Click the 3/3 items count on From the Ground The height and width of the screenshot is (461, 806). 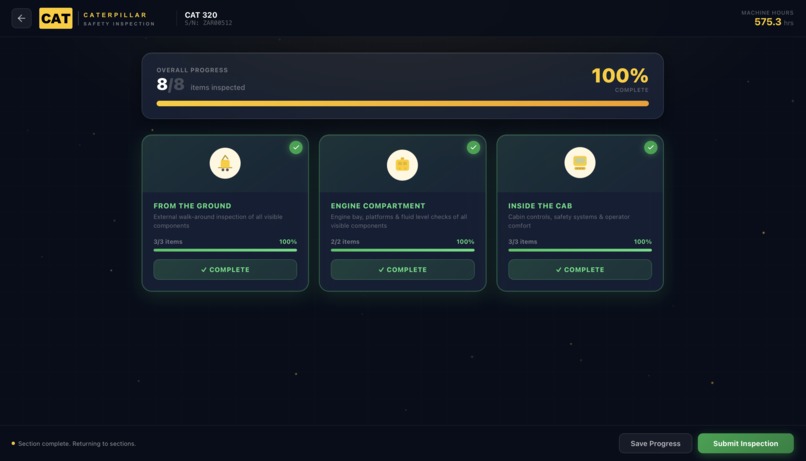[x=168, y=242]
